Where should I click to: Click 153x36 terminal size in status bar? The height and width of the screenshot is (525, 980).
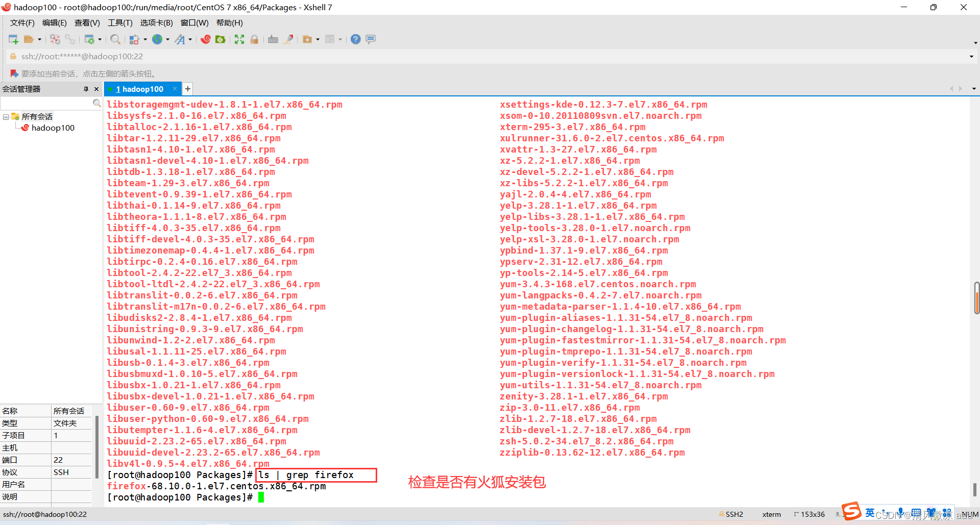click(x=813, y=514)
